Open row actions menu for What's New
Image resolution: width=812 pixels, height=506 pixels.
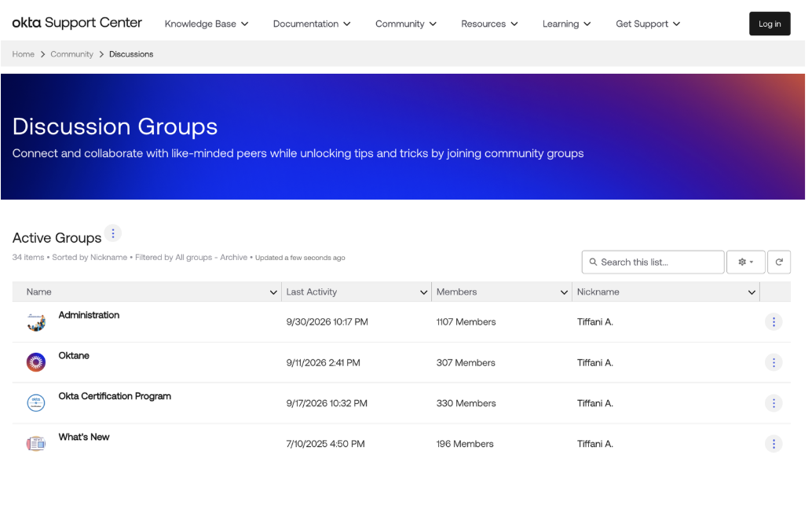pos(774,444)
